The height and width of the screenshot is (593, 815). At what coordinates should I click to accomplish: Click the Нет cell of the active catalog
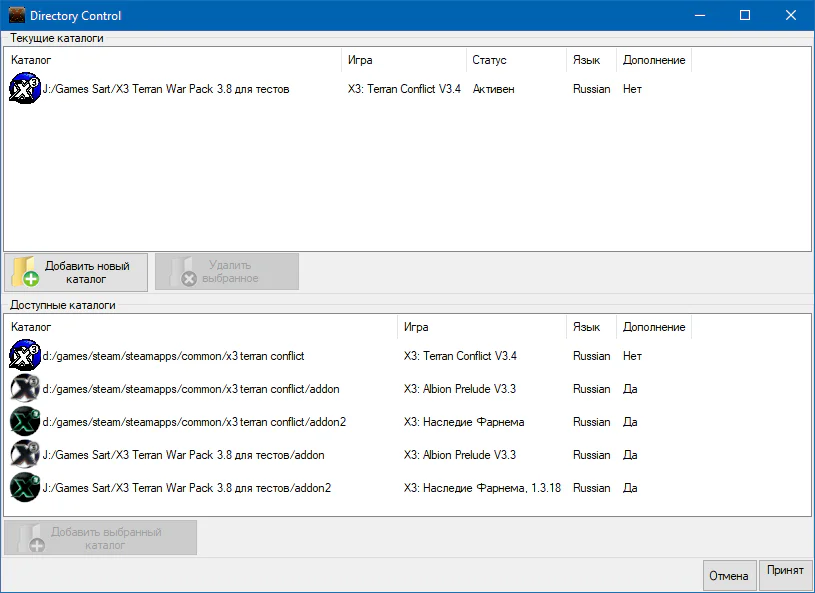(x=632, y=89)
